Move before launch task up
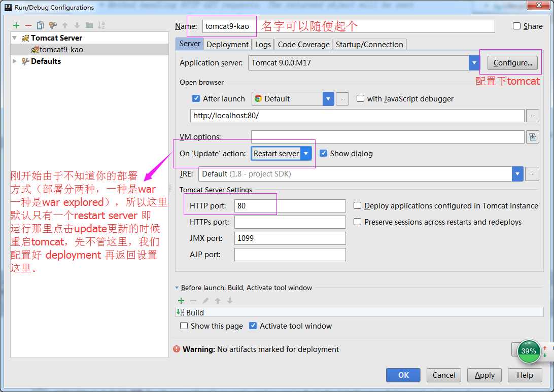The width and height of the screenshot is (554, 392). [x=218, y=301]
